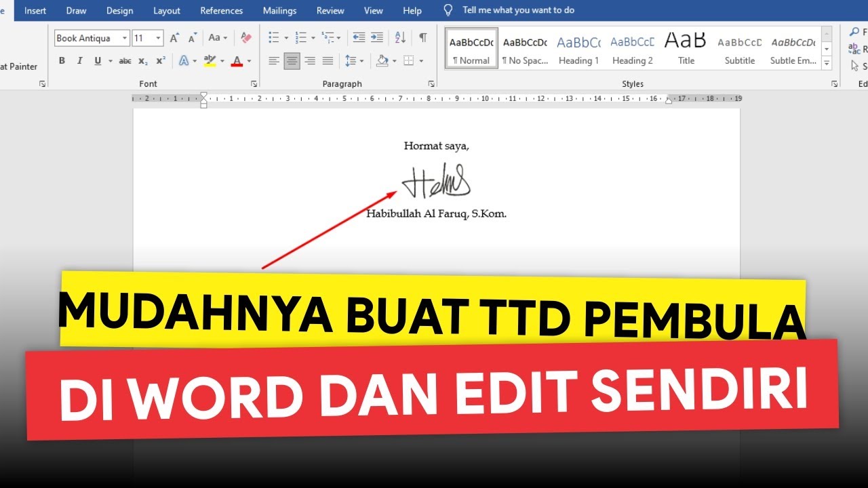Apply the Subtitle style
This screenshot has width=868, height=488.
click(739, 49)
